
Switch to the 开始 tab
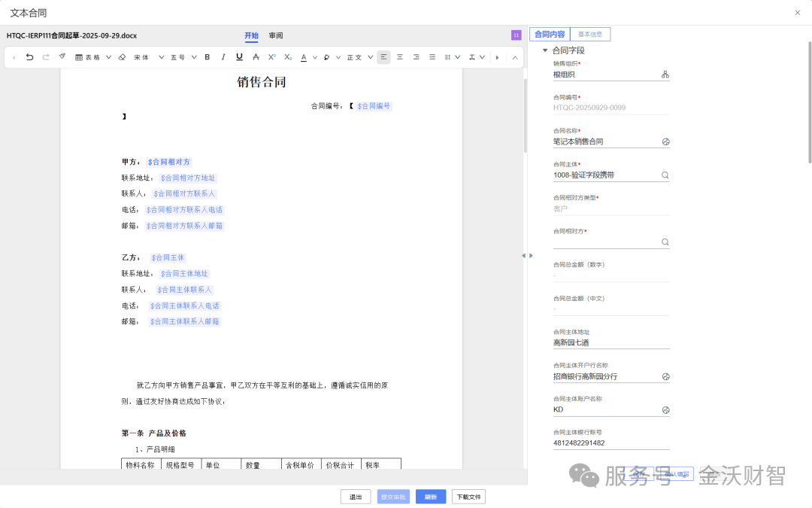251,36
